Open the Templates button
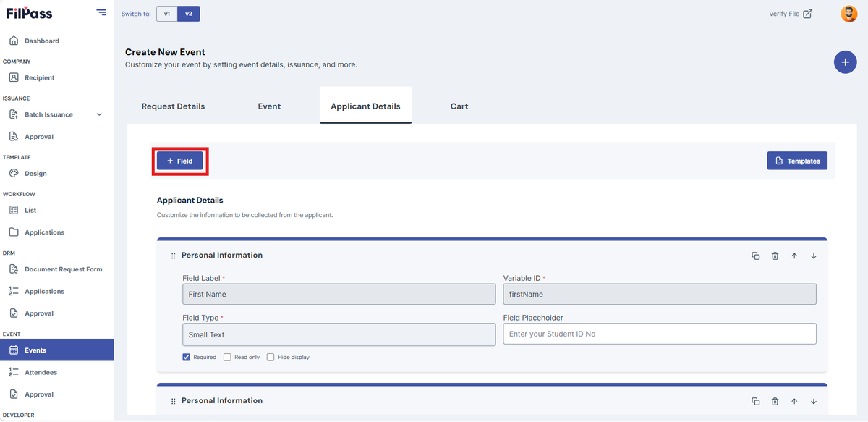The height and width of the screenshot is (422, 868). (797, 161)
